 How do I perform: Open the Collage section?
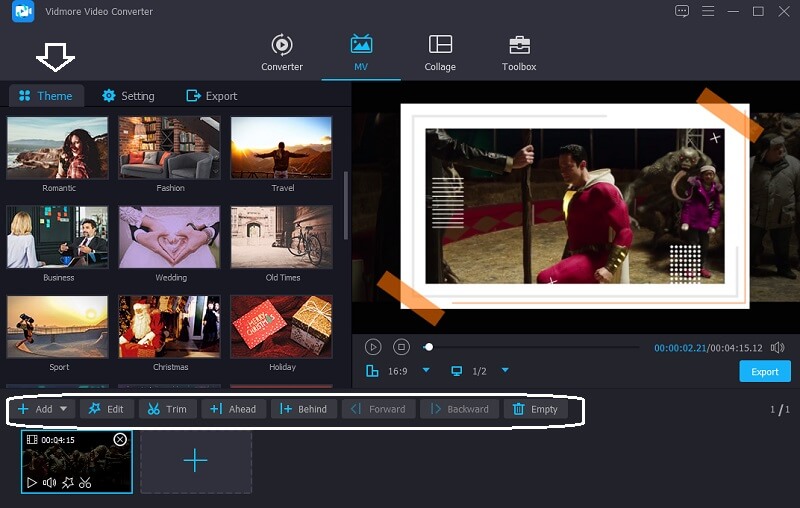[x=440, y=53]
